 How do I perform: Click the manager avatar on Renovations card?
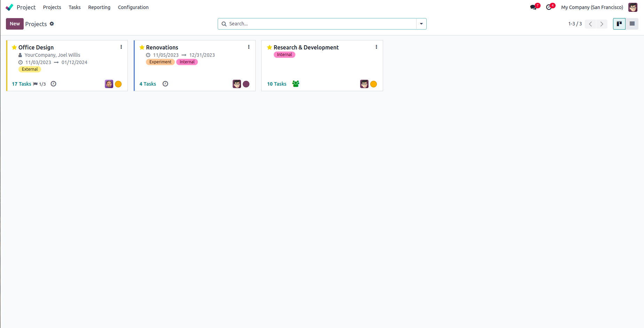(237, 84)
